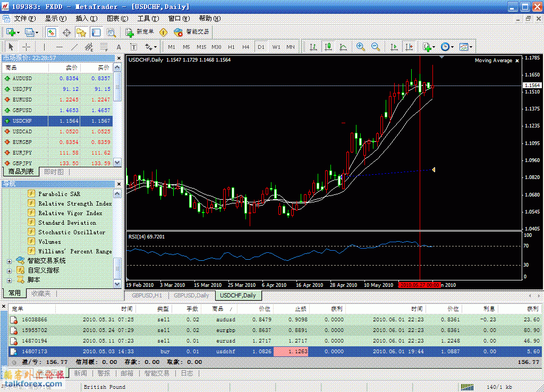The width and height of the screenshot is (544, 392).
Task: Open the new chart icon
Action: [x=13, y=32]
